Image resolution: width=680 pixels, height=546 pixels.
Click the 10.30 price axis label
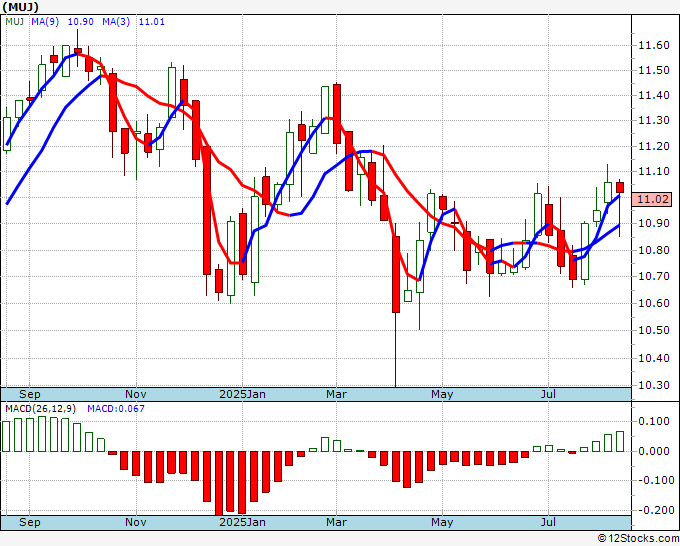click(654, 385)
